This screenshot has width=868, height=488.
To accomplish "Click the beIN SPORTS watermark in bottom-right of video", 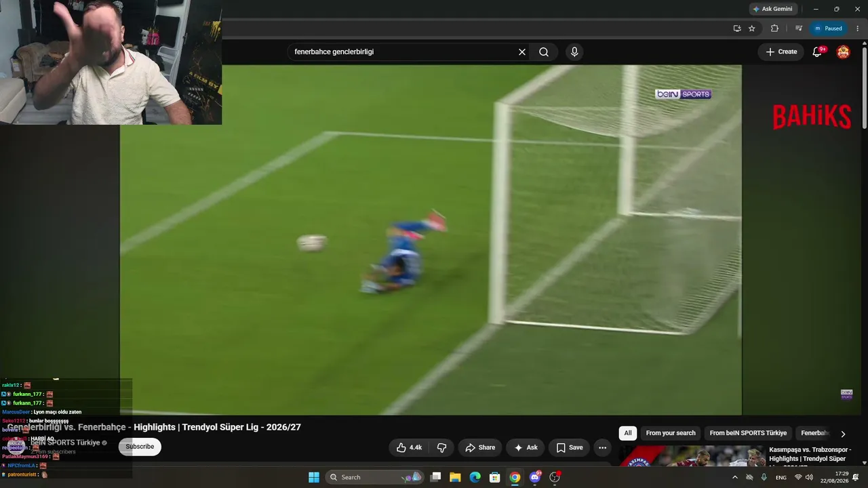I will 846,394.
